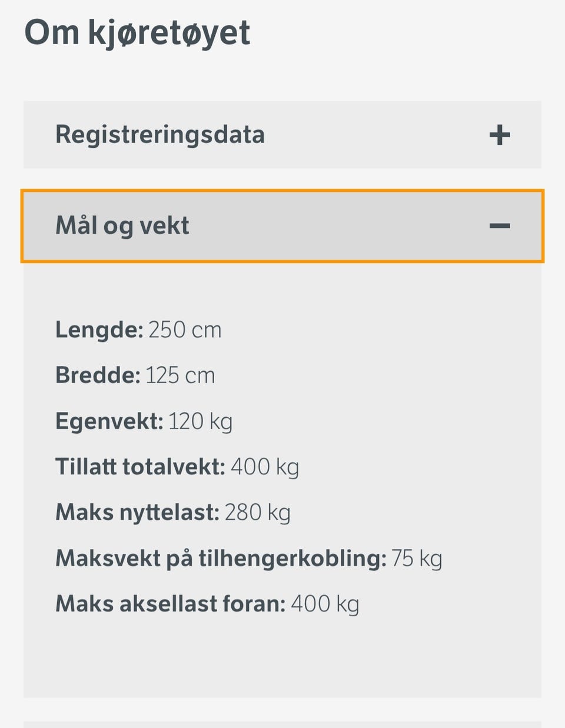Select the 280 kg payload value
The height and width of the screenshot is (728, 565).
coord(257,513)
